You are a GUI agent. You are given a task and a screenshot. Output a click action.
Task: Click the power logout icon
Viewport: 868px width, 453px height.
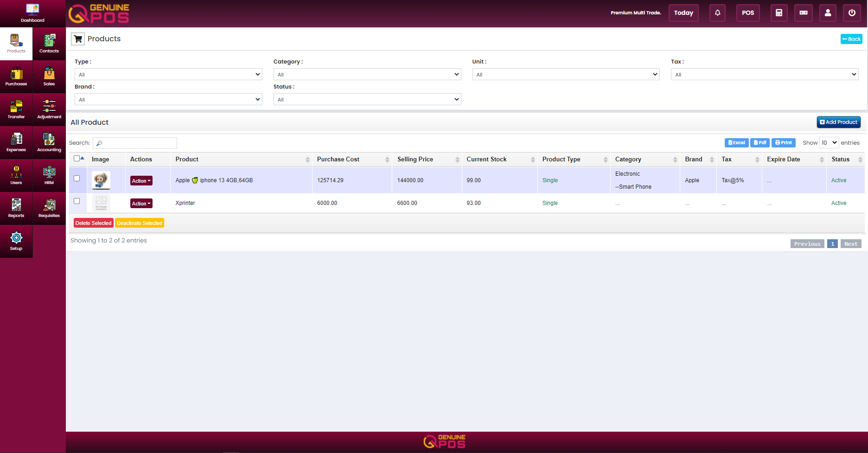(x=852, y=13)
